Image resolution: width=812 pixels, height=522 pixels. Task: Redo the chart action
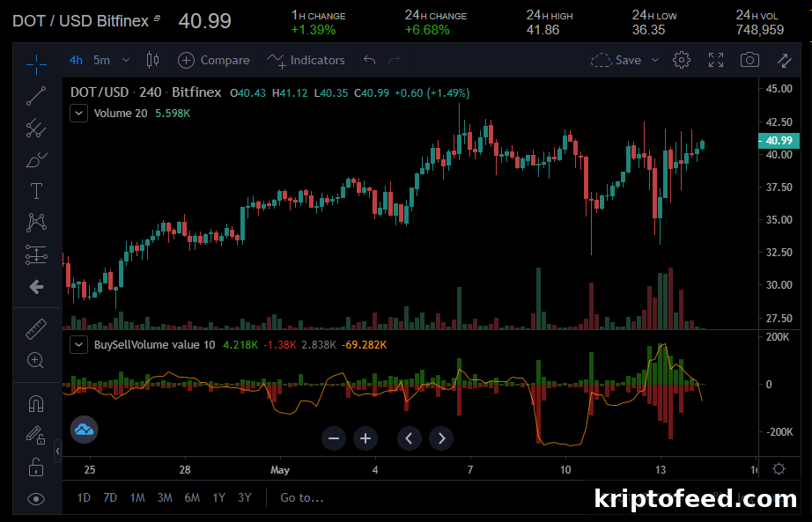pyautogui.click(x=394, y=60)
